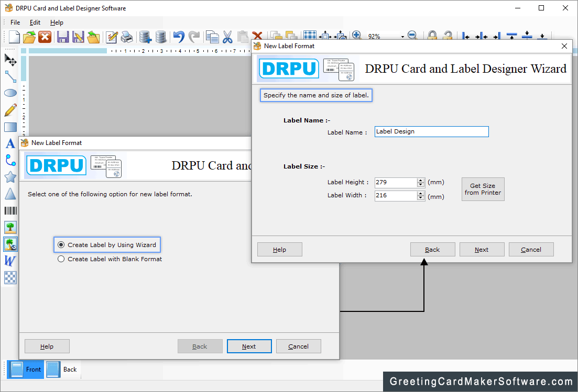The image size is (578, 392).
Task: Click the Label Name input field
Action: [x=432, y=132]
